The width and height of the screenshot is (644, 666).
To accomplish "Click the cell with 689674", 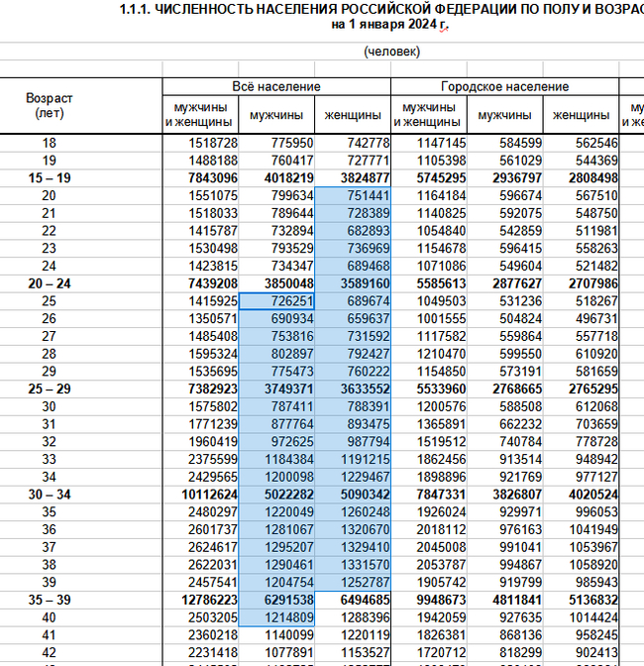I will (353, 301).
